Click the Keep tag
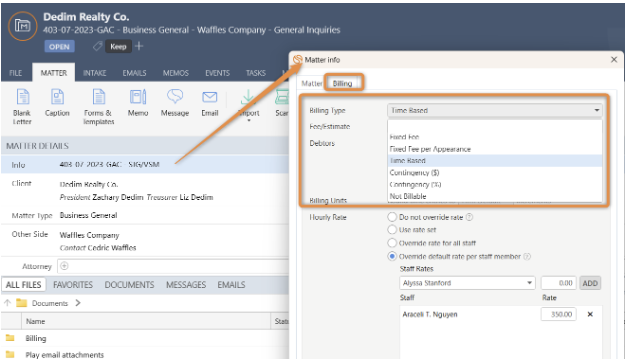This screenshot has height=363, width=631. click(x=118, y=47)
